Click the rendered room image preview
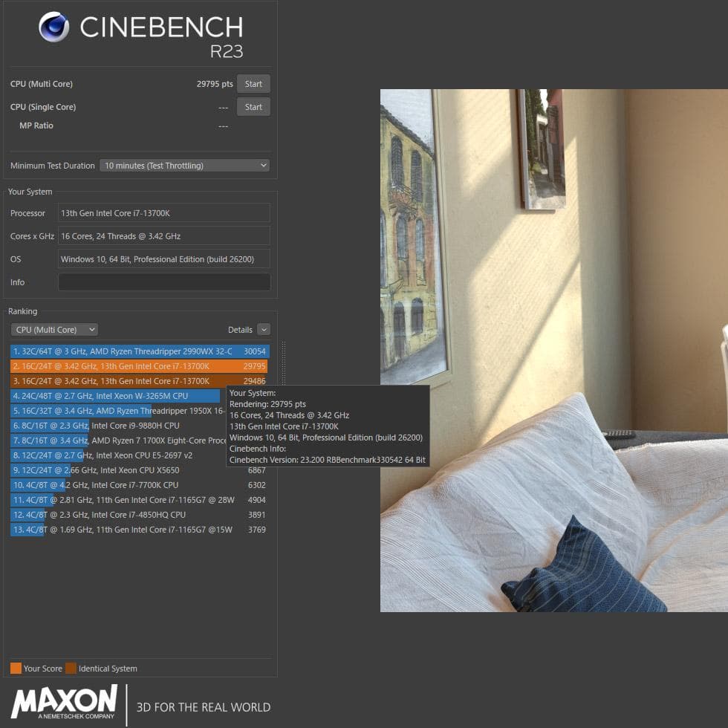 [x=554, y=351]
